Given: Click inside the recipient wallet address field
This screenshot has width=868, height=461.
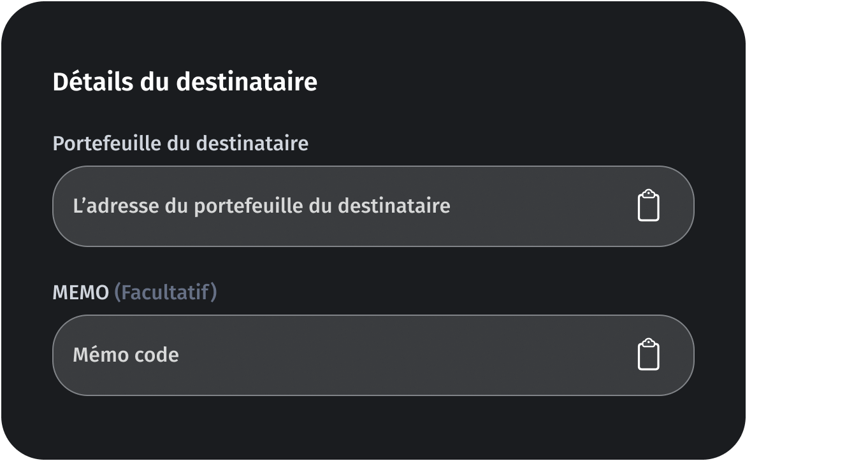Looking at the screenshot, I should point(319,205).
